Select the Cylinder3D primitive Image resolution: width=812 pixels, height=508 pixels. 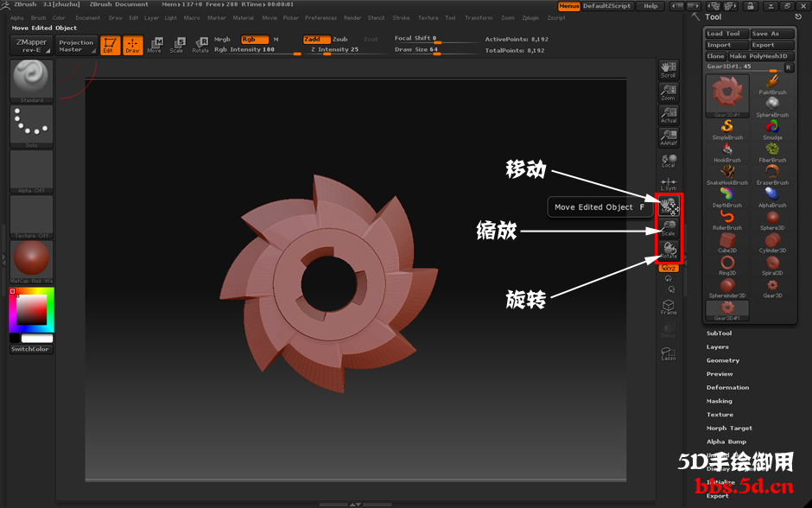pos(772,243)
